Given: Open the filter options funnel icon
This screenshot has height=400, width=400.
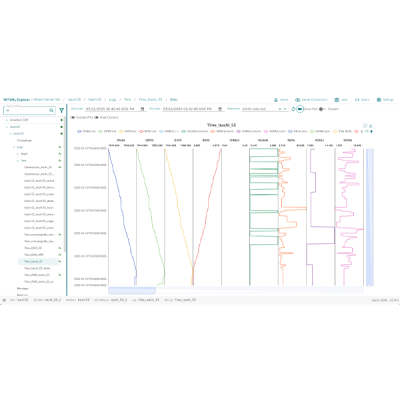Looking at the screenshot, I should click(62, 110).
